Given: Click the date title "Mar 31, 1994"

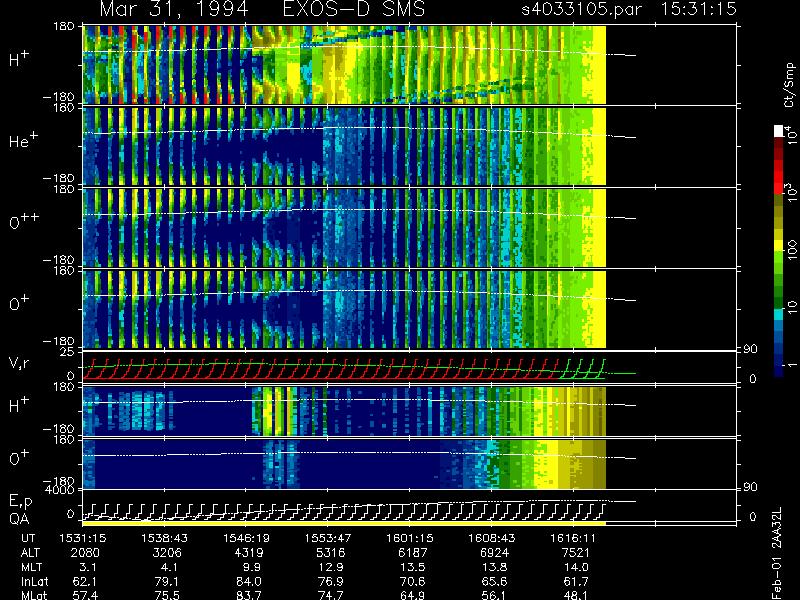Looking at the screenshot, I should [x=174, y=10].
